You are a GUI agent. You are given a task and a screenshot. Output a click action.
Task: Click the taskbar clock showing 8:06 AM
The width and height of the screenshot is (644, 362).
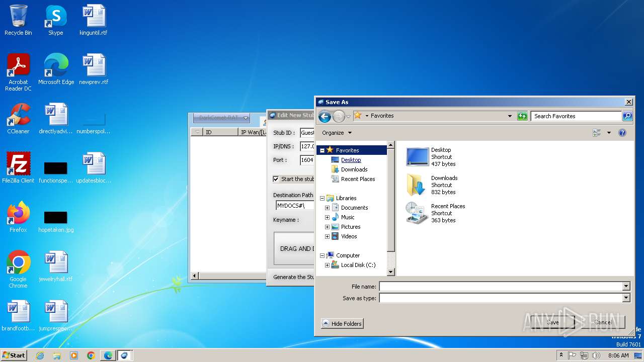pyautogui.click(x=618, y=355)
